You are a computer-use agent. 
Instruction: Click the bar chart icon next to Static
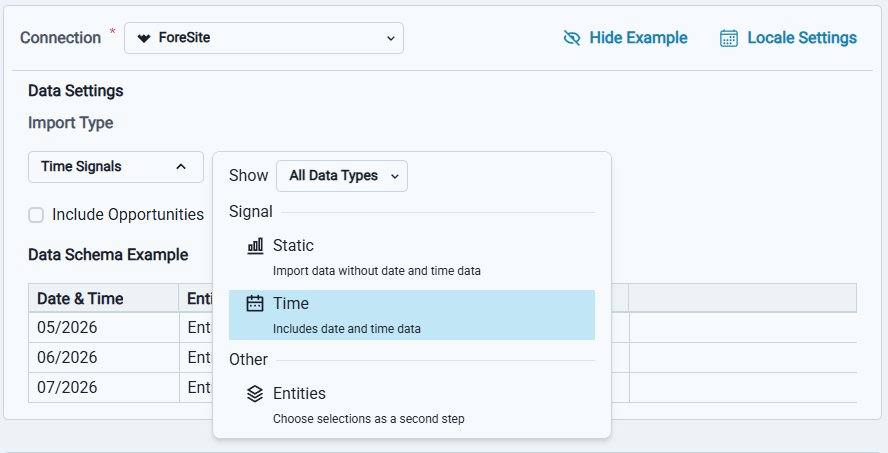coord(255,246)
